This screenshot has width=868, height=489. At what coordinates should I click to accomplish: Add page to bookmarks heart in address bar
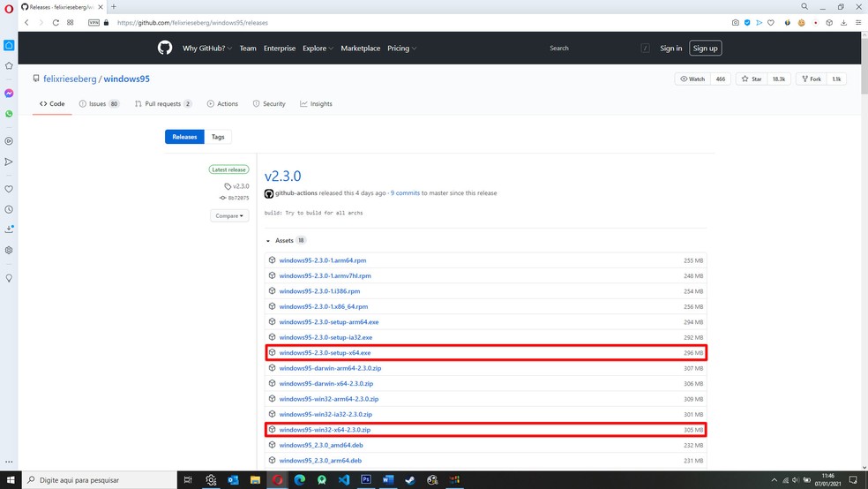[x=771, y=23]
